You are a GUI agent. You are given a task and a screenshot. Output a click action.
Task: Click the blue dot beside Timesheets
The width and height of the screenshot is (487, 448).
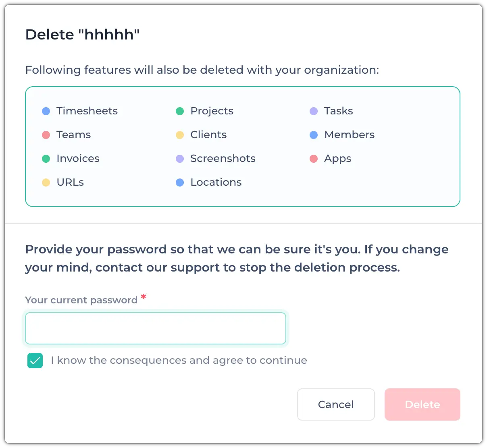coord(46,111)
